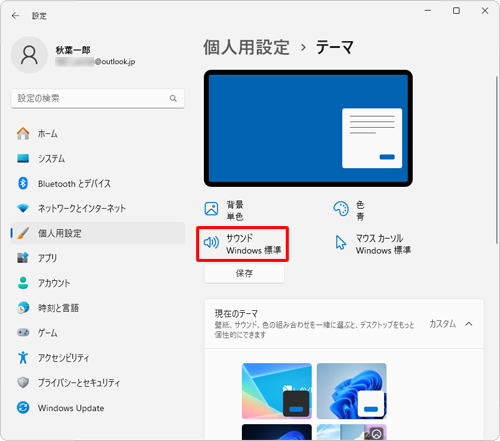Click 個人用設定 breadcrumb link
The width and height of the screenshot is (500, 441).
click(246, 47)
